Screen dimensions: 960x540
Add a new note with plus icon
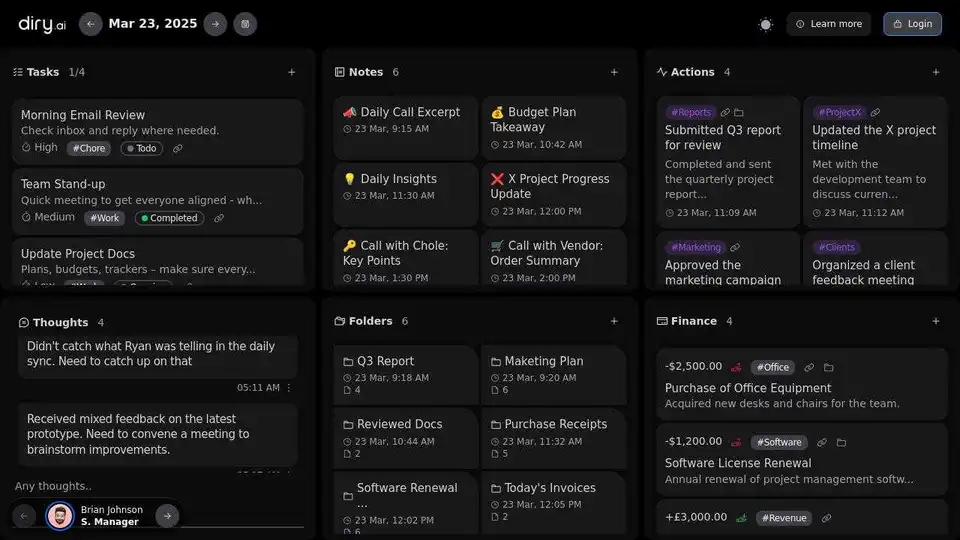click(x=614, y=72)
